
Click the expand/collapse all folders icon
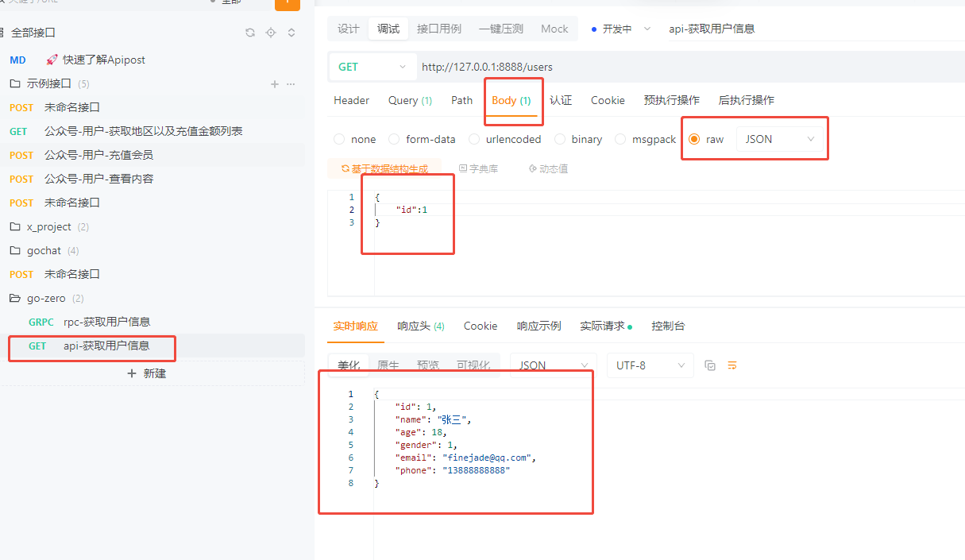pos(291,33)
